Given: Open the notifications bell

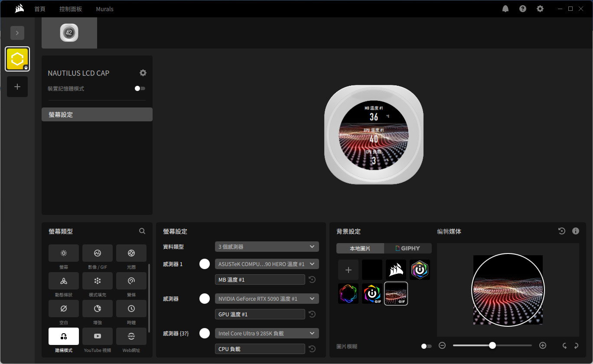Looking at the screenshot, I should (x=505, y=9).
